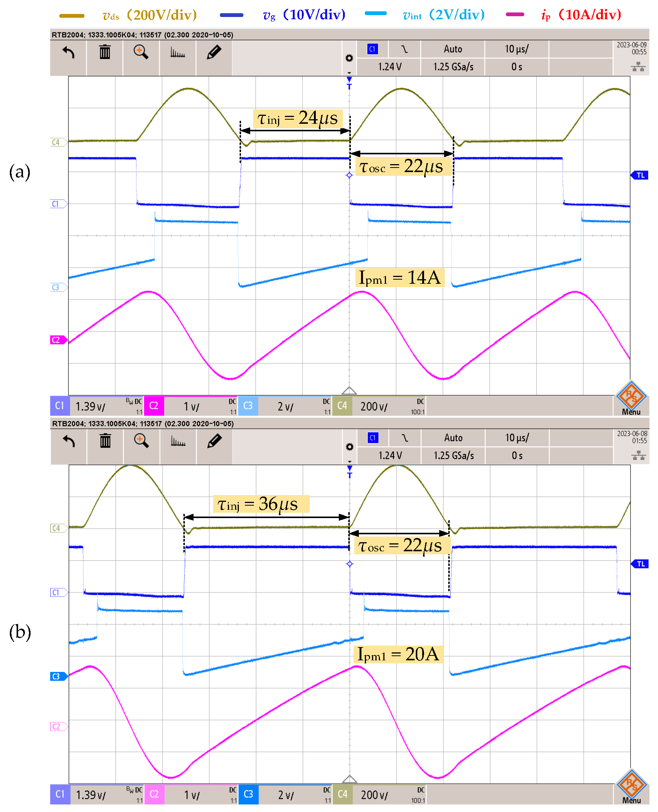658x812 pixels.
Task: Select the zoom magnifier tool in bottom toolbar
Action: (x=141, y=441)
